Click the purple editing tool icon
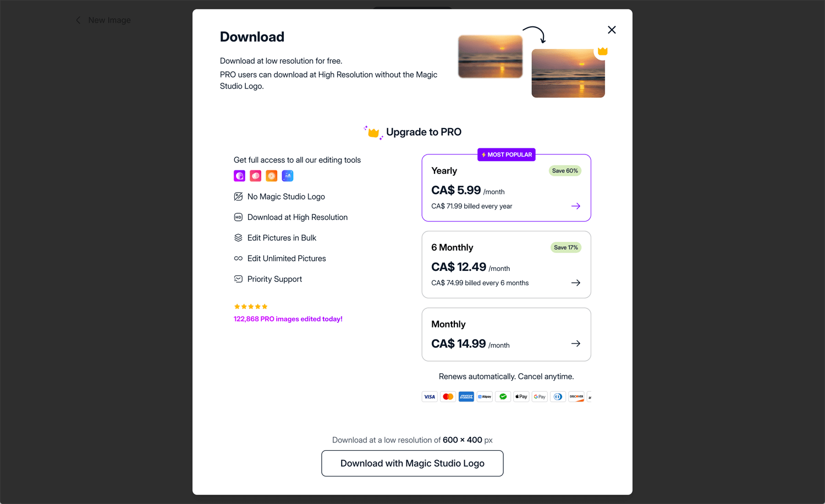The image size is (825, 504). click(x=239, y=176)
